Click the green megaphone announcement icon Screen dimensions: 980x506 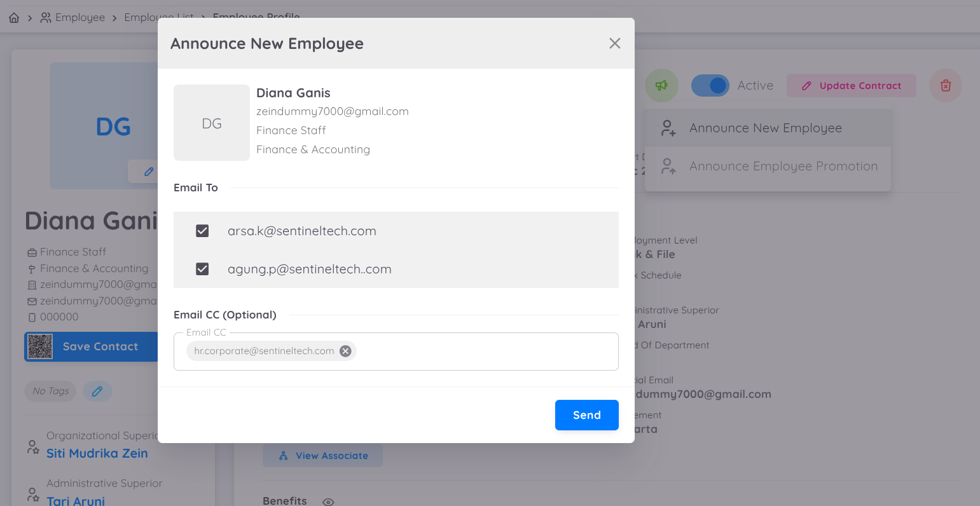click(661, 85)
